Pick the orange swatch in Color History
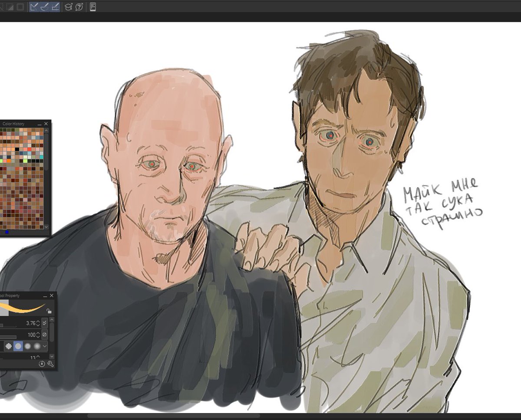521x420 pixels. point(9,161)
